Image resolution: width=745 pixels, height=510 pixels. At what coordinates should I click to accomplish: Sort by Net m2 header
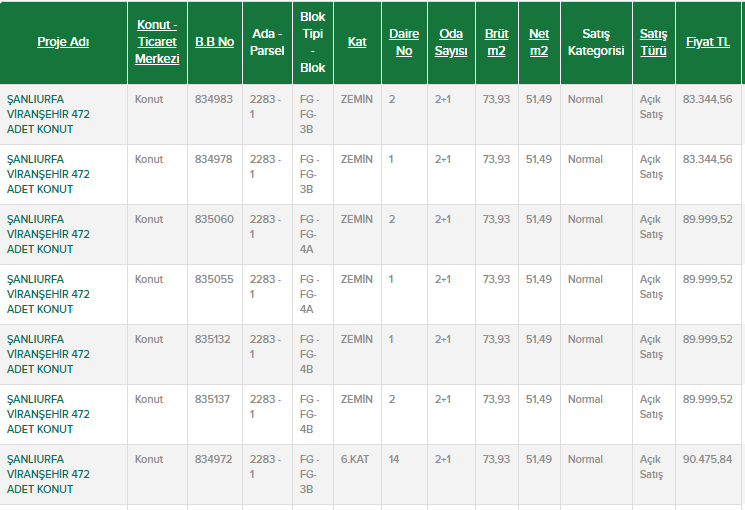pos(538,42)
